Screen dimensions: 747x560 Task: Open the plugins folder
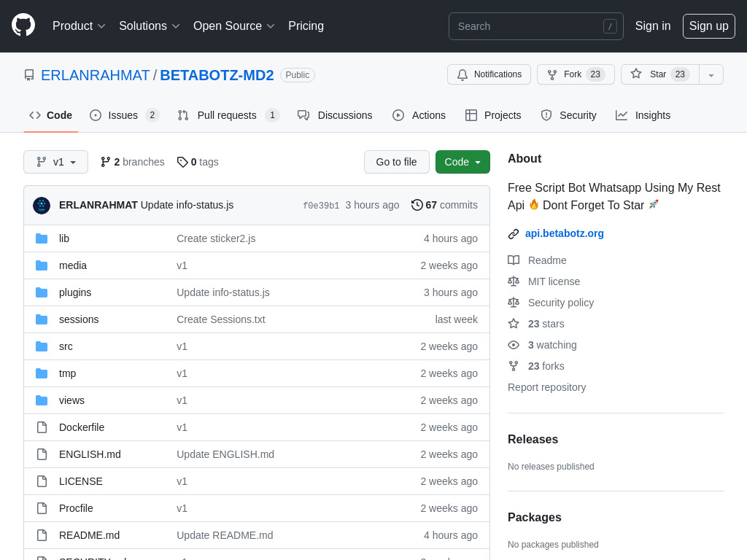75,292
